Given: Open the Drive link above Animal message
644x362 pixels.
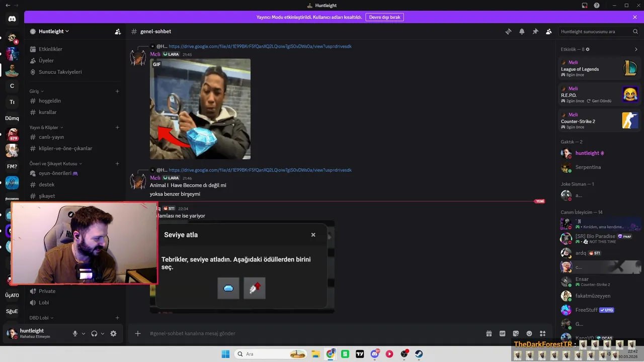Looking at the screenshot, I should 260,170.
